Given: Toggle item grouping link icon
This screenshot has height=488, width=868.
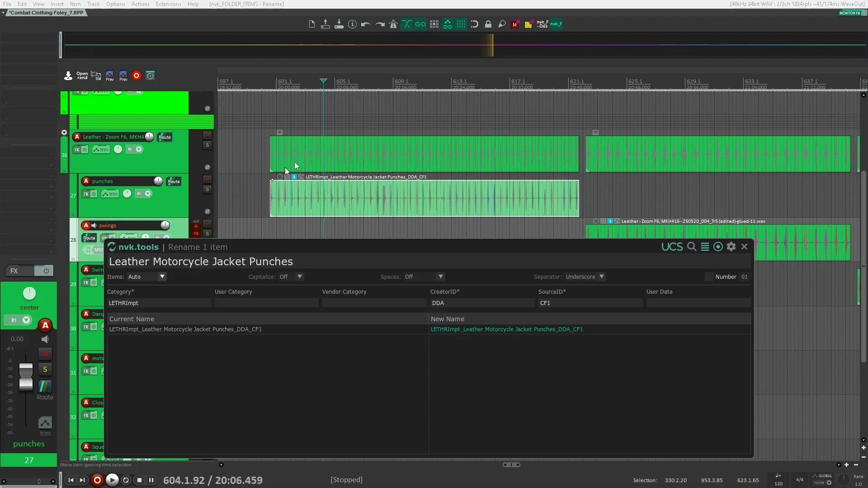Looking at the screenshot, I should coord(420,24).
